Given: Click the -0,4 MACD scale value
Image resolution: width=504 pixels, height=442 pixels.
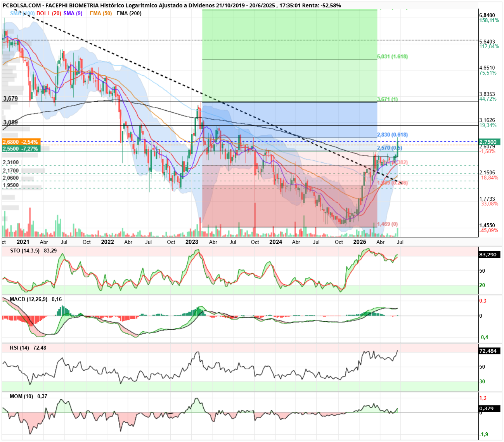Looking at the screenshot, I should pyautogui.click(x=484, y=337).
